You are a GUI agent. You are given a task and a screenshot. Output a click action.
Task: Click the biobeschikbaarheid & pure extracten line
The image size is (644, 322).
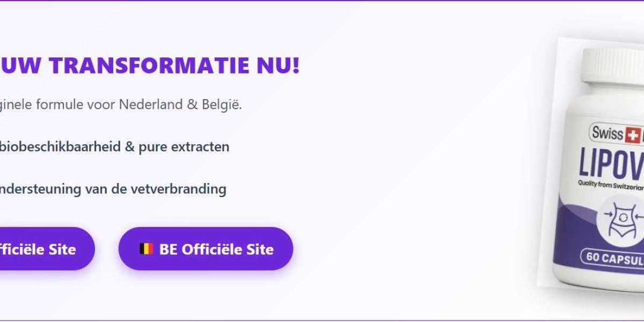(x=114, y=146)
